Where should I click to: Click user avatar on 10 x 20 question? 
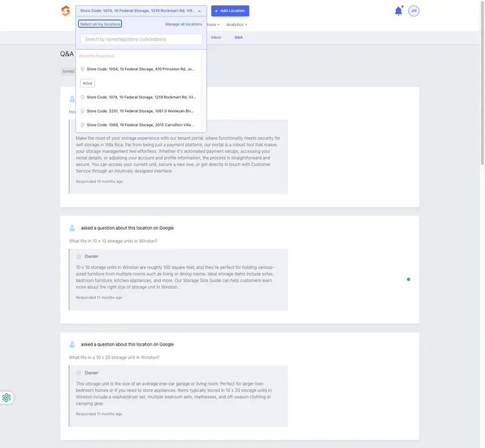click(72, 344)
